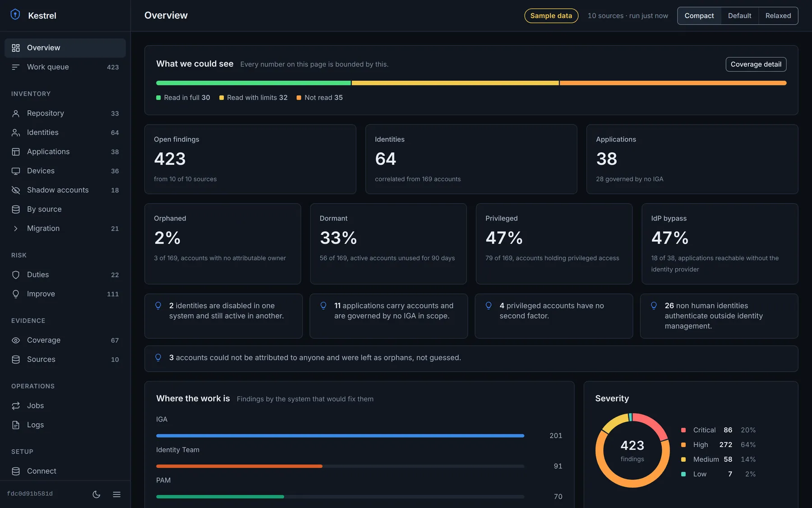Image resolution: width=812 pixels, height=508 pixels.
Task: Click the 4 privileged accounts insight
Action: pyautogui.click(x=554, y=316)
